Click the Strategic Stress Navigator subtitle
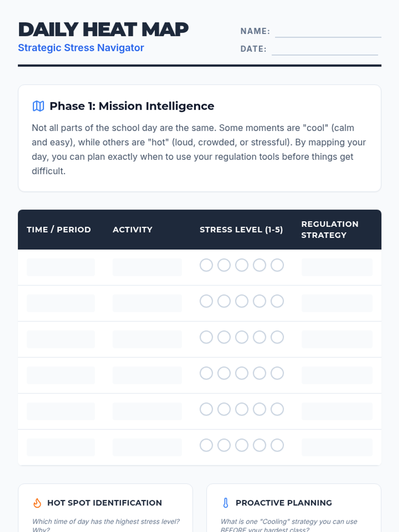This screenshot has width=399, height=532. coord(81,48)
